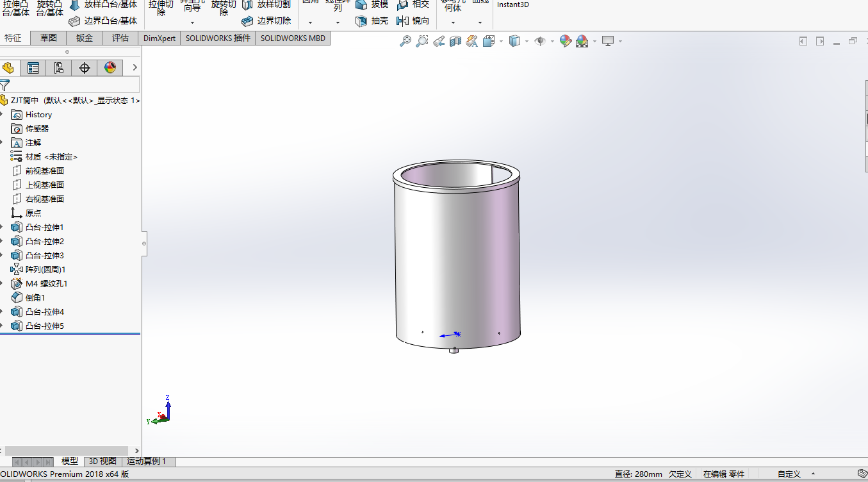The image size is (868, 482).
Task: Switch to SOLIDWORKS 插件 tab
Action: (x=218, y=38)
